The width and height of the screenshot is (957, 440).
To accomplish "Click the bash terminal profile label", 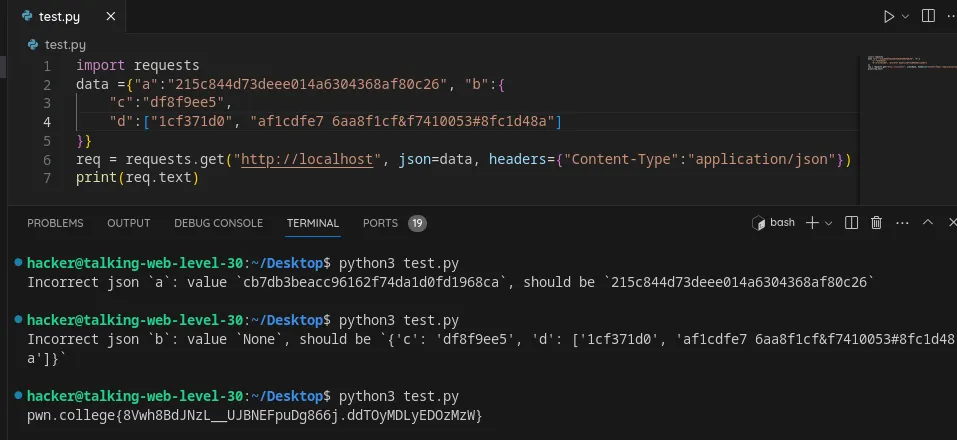I will [774, 223].
